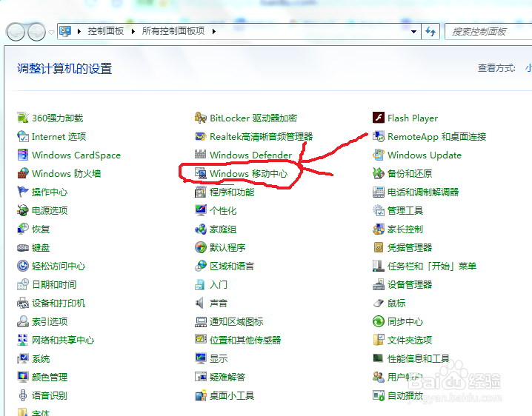Screen dimensions: 532x416
Task: Open the 网络和共享中心 link
Action: 63,340
